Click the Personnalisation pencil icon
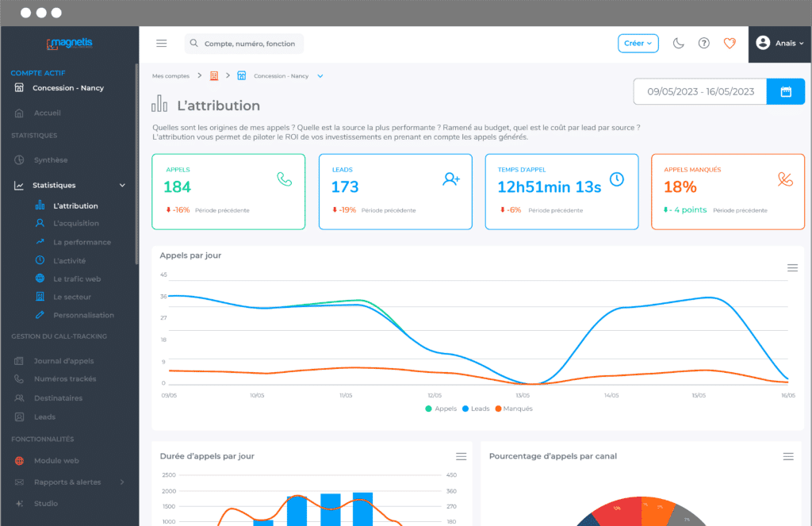The image size is (812, 526). [x=40, y=314]
